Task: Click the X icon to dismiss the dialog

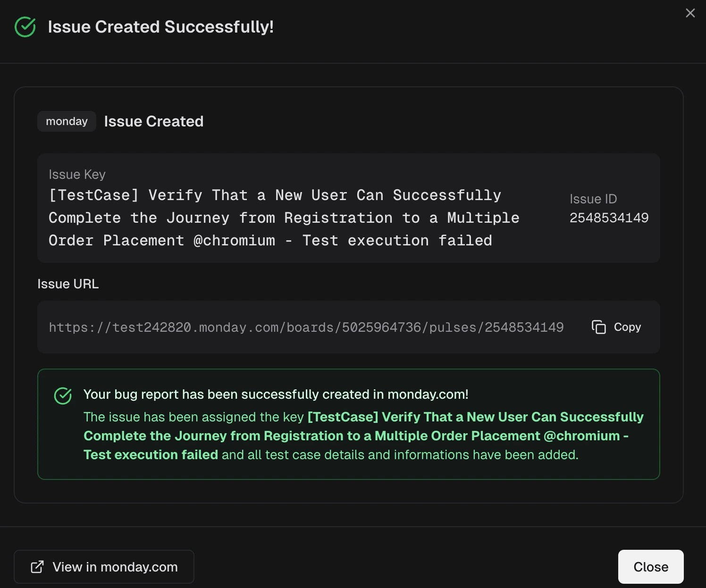Action: point(690,13)
